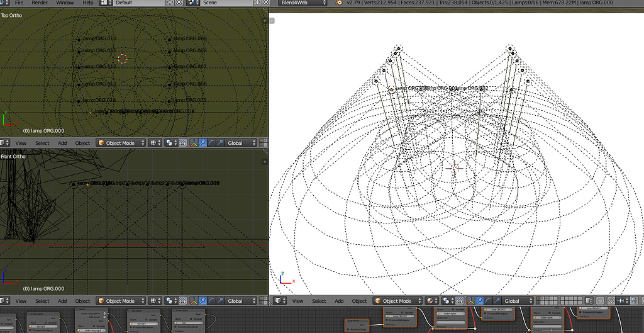The image size is (644, 333).
Task: Open Object Mode dropdown in Top Ortho viewport
Action: tap(121, 143)
